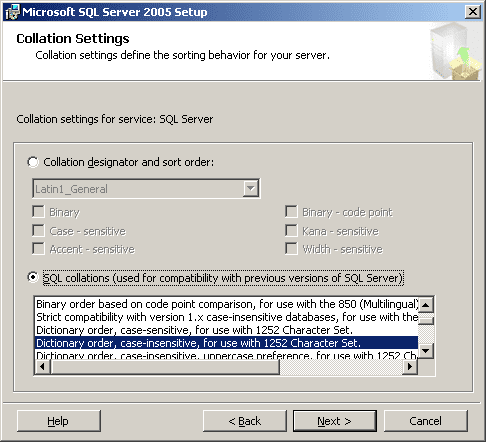Open the Latin1_General collation dropdown
486x442 pixels.
pyautogui.click(x=251, y=189)
